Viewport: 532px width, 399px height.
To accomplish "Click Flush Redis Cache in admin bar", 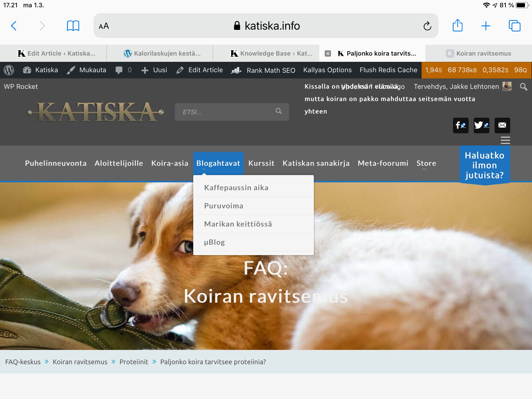I will coord(388,70).
